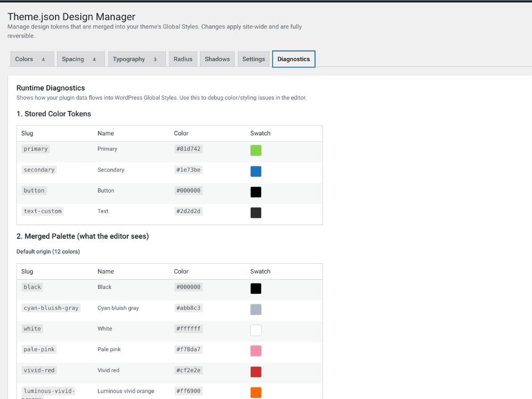Select the Diagnostics tab
This screenshot has width=532, height=399.
pyautogui.click(x=293, y=59)
